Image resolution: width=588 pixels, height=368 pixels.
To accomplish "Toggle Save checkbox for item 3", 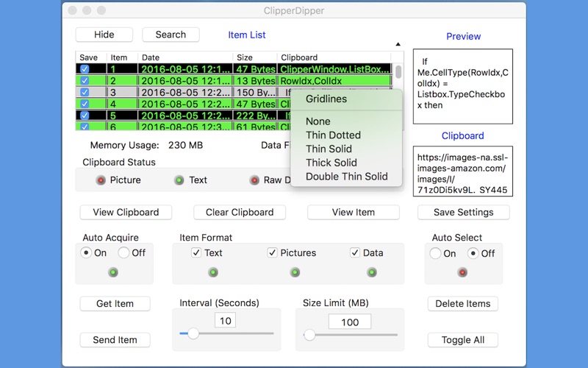I will pyautogui.click(x=85, y=93).
